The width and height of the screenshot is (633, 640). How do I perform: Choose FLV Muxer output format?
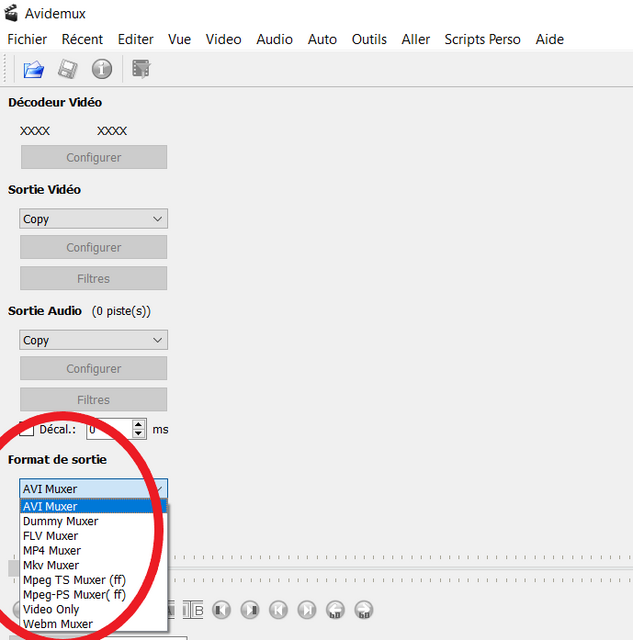[93, 536]
